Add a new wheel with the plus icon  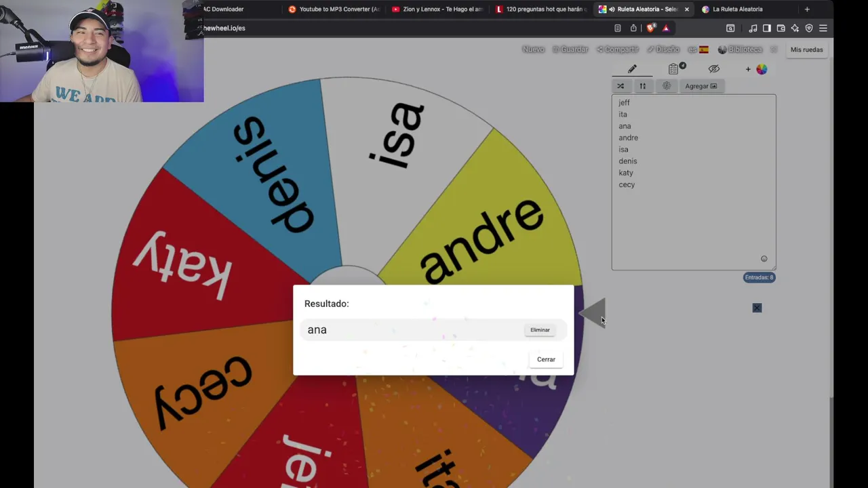(x=748, y=69)
